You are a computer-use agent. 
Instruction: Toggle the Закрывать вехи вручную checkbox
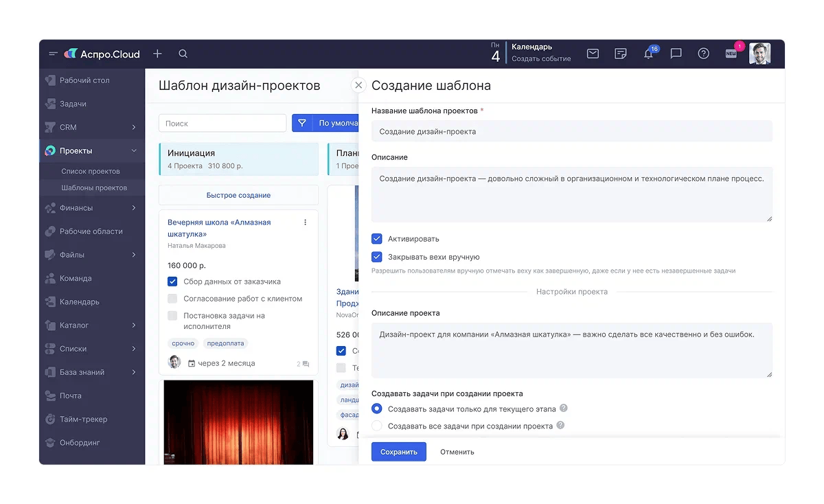[x=377, y=257]
